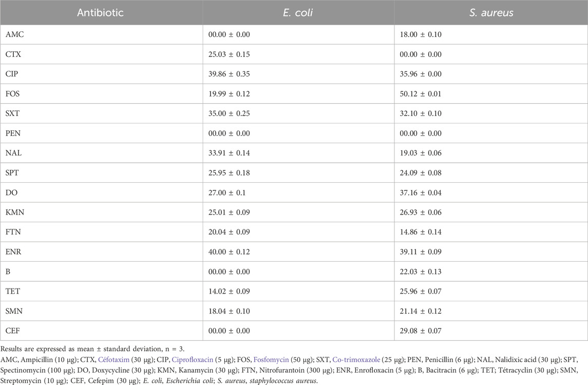The image size is (588, 385).
Task: Select the KMN row label
Action: click(14, 212)
